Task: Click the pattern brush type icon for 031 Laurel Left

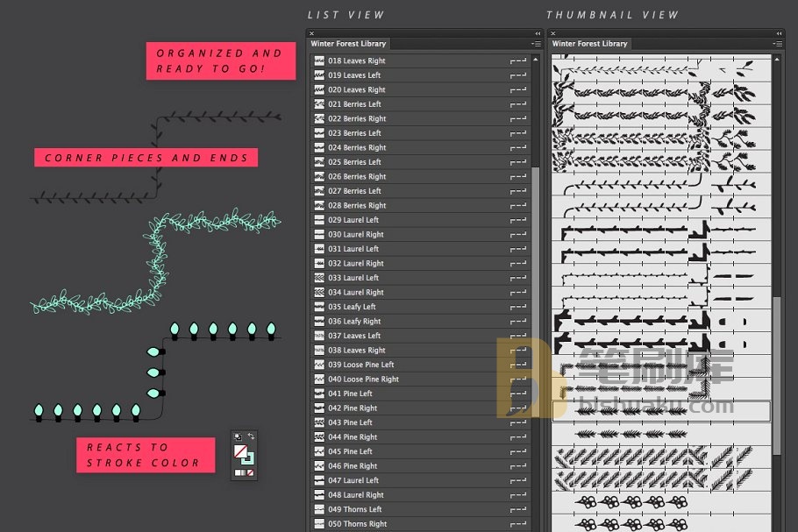Action: tap(518, 249)
